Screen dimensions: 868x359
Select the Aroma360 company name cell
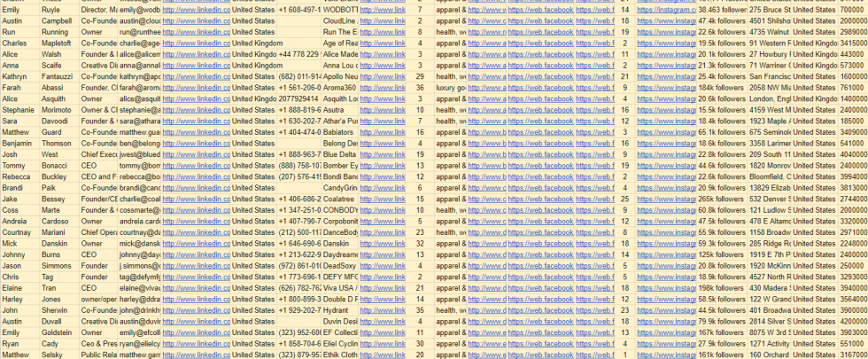339,88
